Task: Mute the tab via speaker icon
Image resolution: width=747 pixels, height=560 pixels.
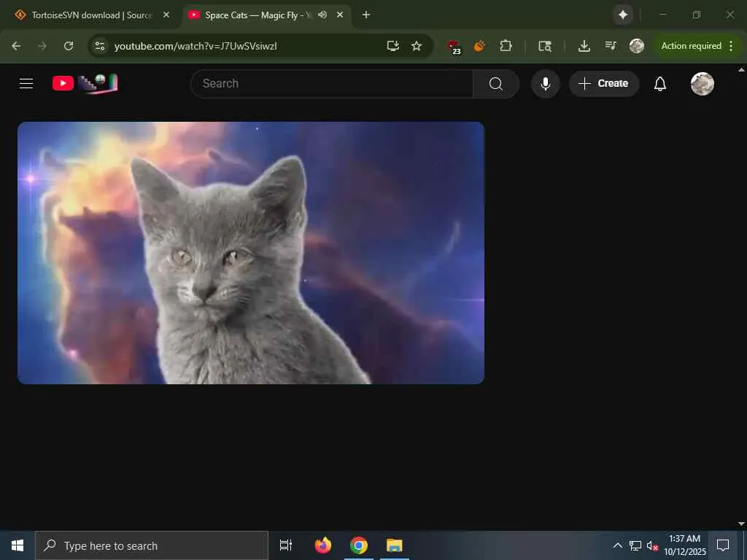Action: pos(322,15)
